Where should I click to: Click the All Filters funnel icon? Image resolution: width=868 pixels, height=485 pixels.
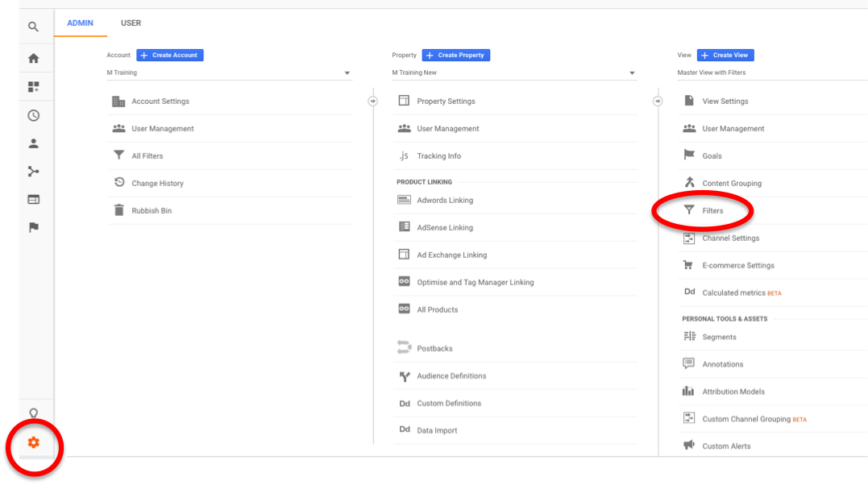(x=118, y=155)
